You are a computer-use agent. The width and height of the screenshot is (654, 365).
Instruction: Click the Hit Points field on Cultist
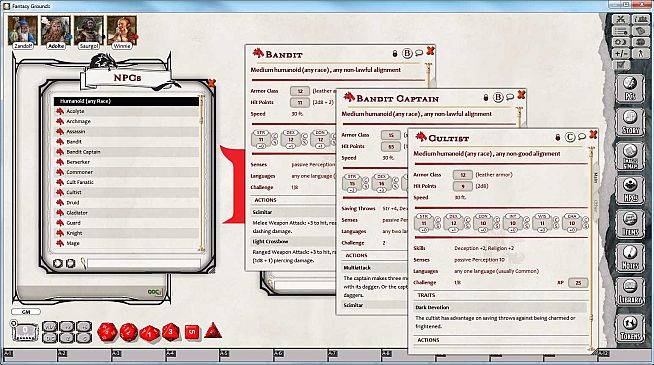coord(463,186)
